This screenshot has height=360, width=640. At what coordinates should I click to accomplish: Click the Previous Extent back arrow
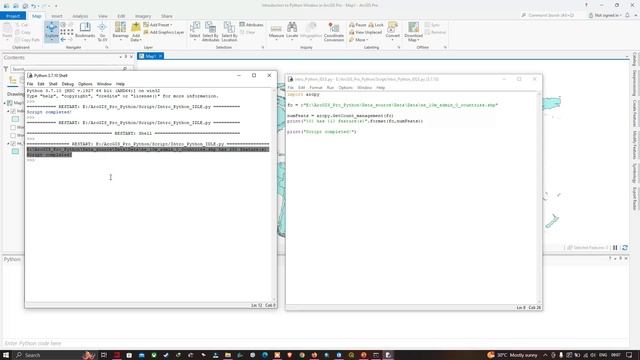tap(63, 40)
